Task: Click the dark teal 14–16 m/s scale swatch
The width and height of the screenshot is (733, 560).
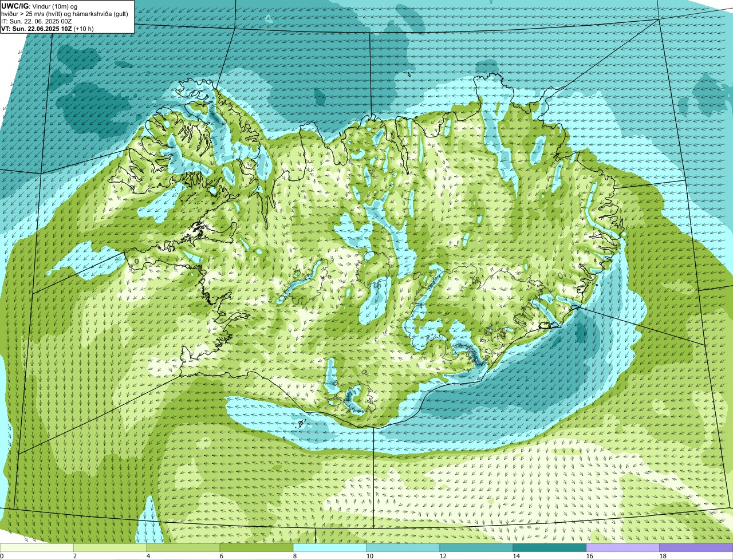Action: click(550, 547)
